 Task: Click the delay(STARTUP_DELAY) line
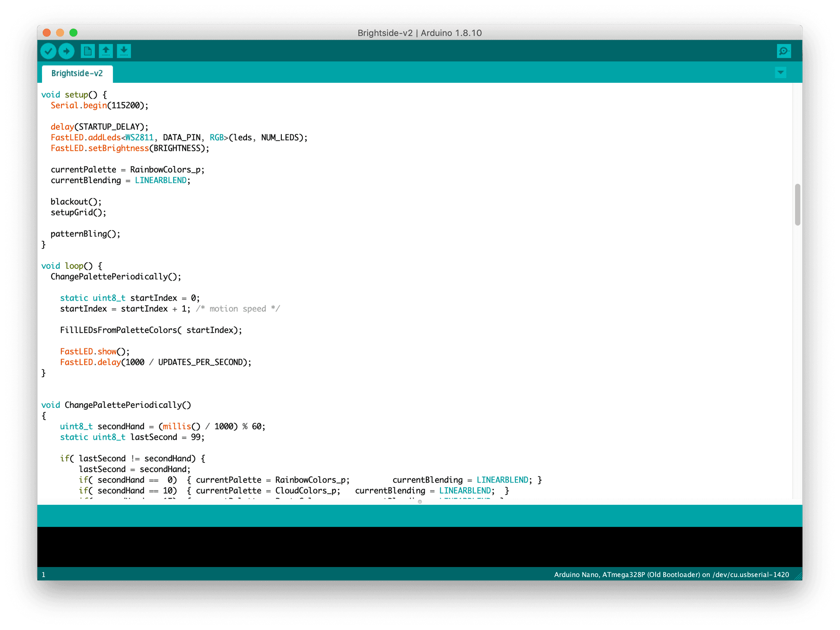(x=100, y=127)
